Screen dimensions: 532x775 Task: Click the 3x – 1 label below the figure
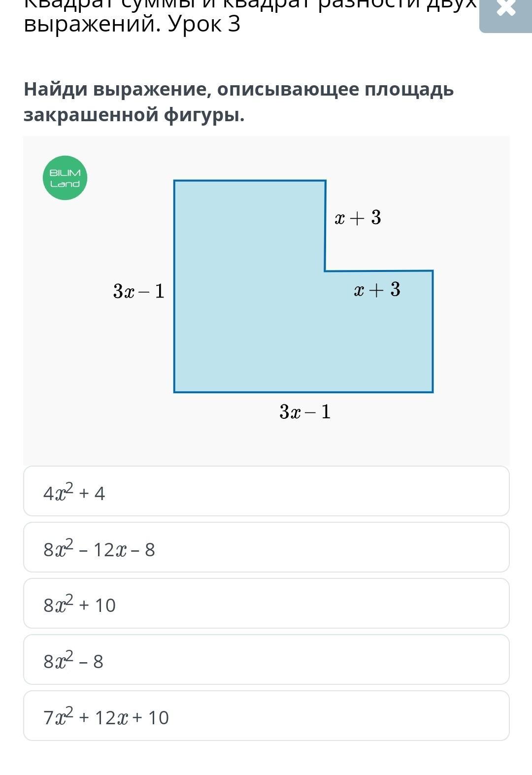click(x=305, y=411)
